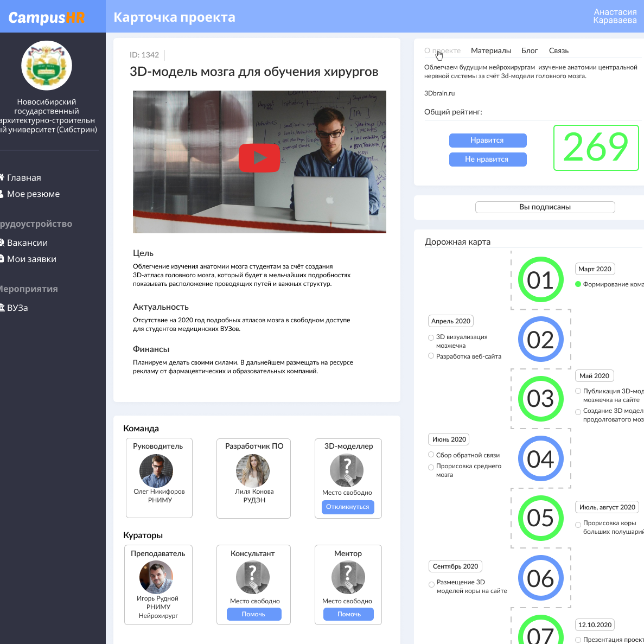The height and width of the screenshot is (644, 644).
Task: Select roadmap stage 04 circle
Action: coord(540,458)
